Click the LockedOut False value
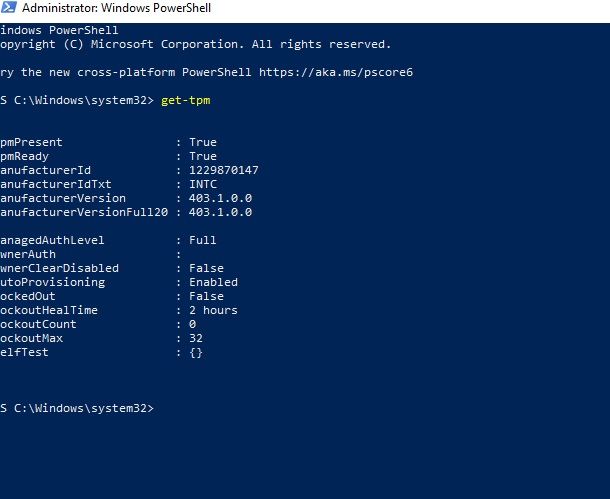Viewport: 610px width, 499px height. click(x=206, y=296)
